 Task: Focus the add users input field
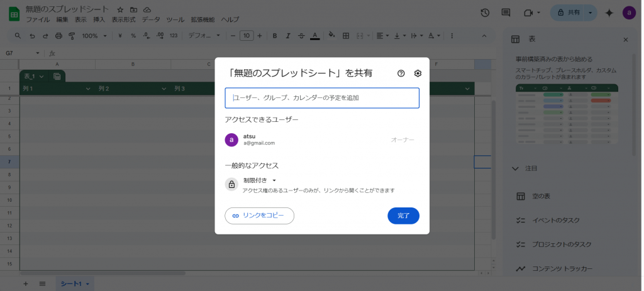pyautogui.click(x=322, y=98)
